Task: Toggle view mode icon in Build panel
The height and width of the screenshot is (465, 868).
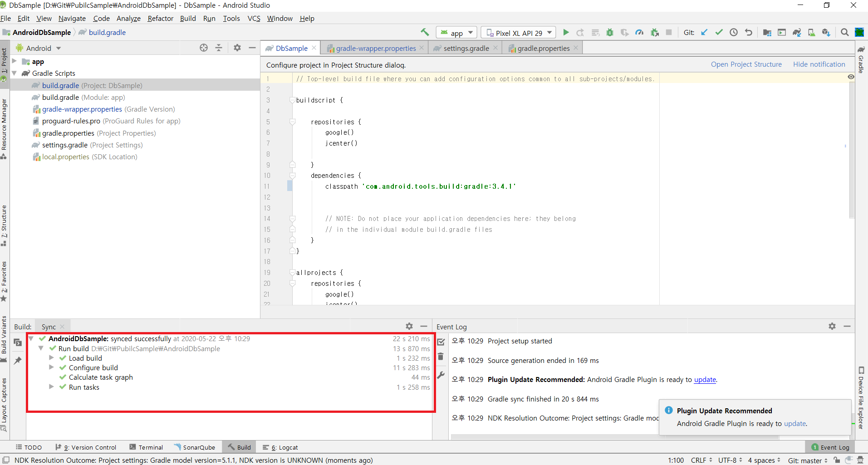Action: click(18, 343)
